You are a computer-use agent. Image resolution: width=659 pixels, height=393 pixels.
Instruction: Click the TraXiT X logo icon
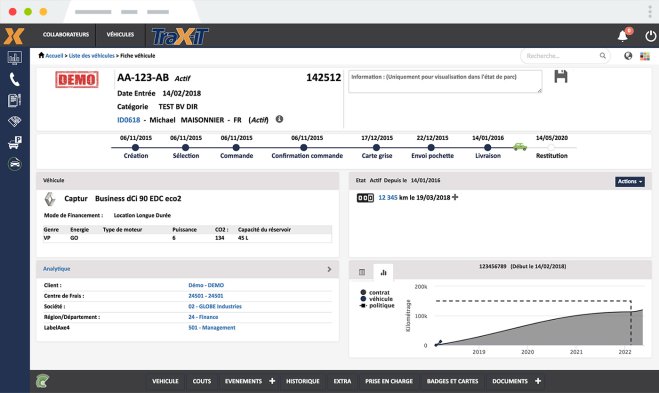[x=14, y=36]
